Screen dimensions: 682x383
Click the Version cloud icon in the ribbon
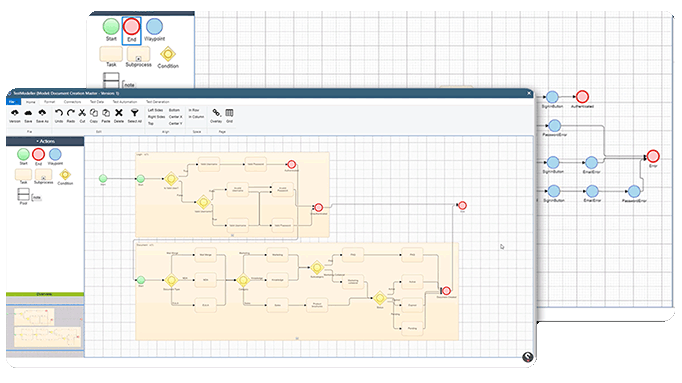(15, 113)
